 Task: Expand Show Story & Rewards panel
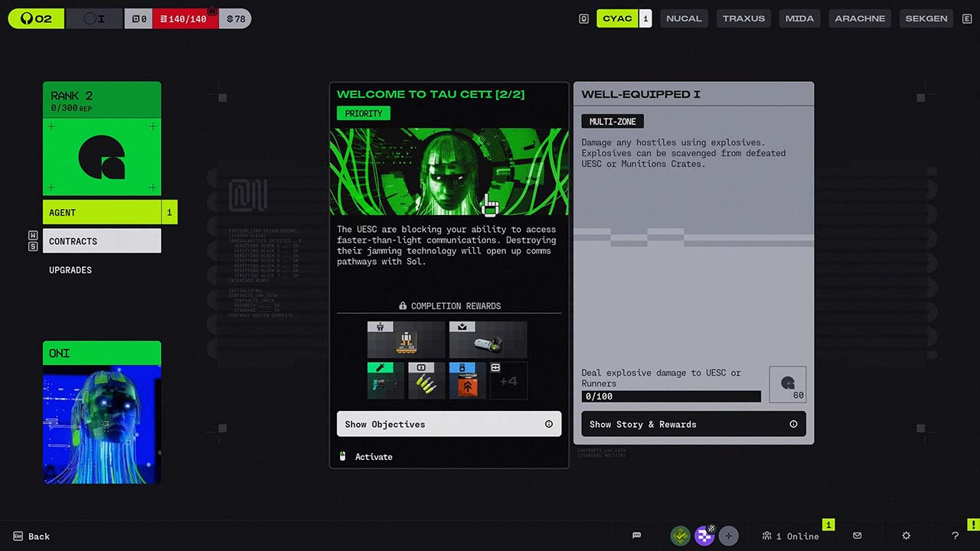693,424
